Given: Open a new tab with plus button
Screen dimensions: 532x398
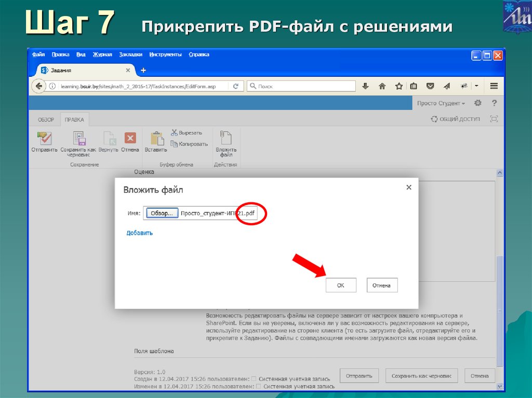Looking at the screenshot, I should [143, 70].
